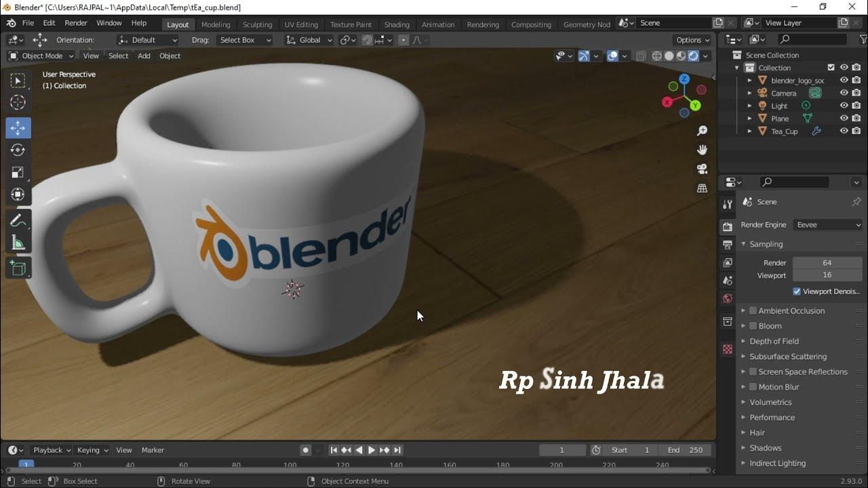Open the Render Engine dropdown
The width and height of the screenshot is (868, 488).
[828, 225]
